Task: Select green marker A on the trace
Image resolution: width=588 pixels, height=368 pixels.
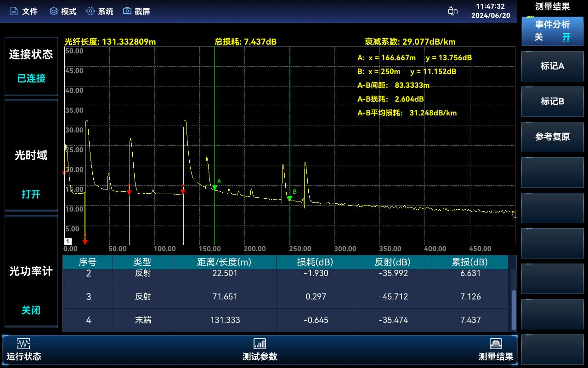Action: coord(215,187)
